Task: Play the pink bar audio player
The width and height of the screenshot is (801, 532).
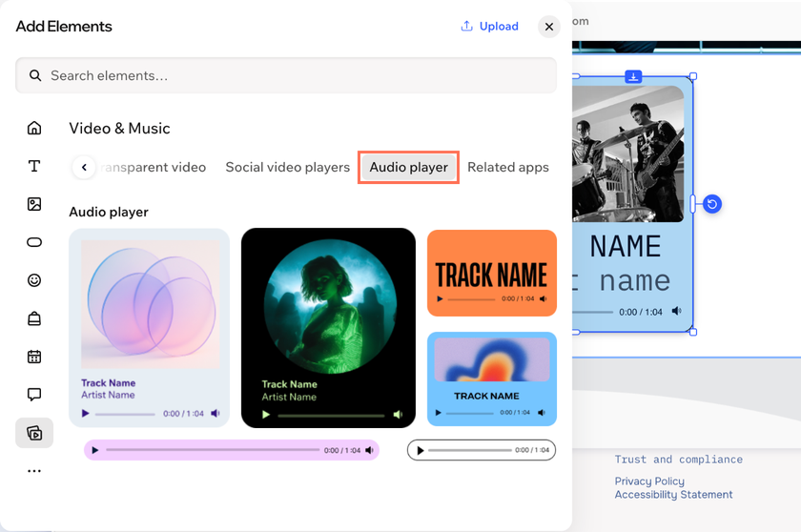Action: [95, 450]
